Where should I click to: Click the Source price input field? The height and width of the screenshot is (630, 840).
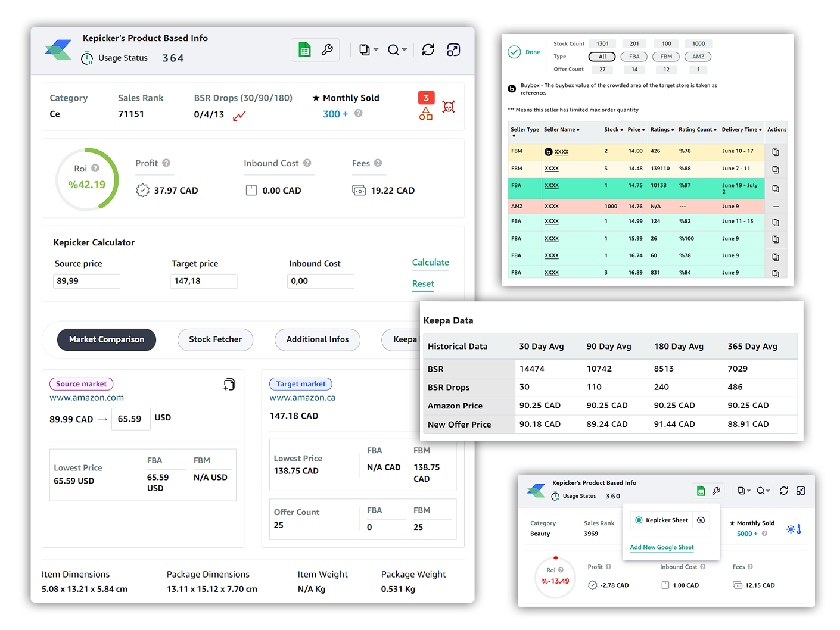86,280
